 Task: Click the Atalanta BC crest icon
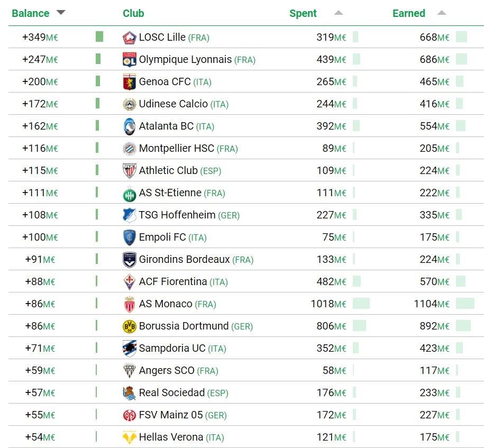point(129,126)
